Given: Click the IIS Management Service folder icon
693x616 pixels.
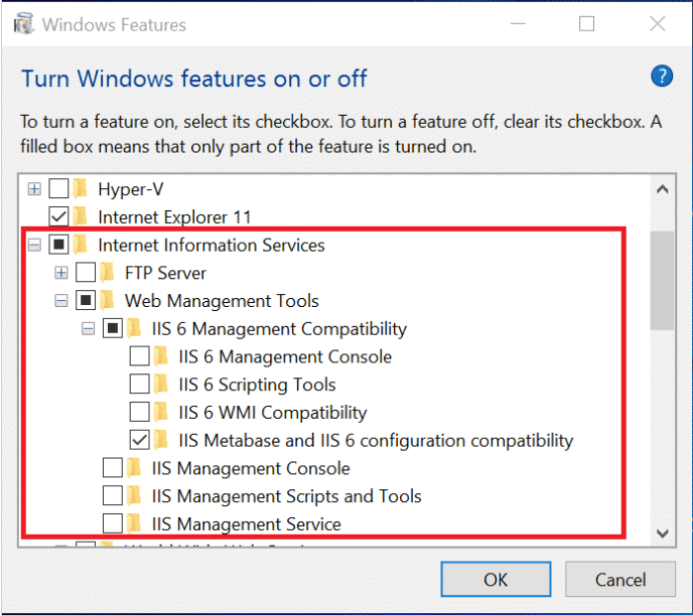Looking at the screenshot, I should pyautogui.click(x=135, y=524).
